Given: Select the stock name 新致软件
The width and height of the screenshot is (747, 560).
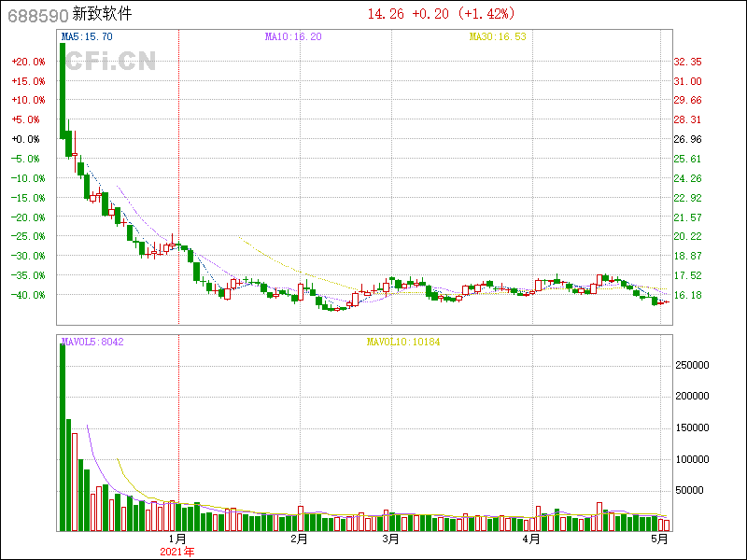Looking at the screenshot, I should (103, 14).
